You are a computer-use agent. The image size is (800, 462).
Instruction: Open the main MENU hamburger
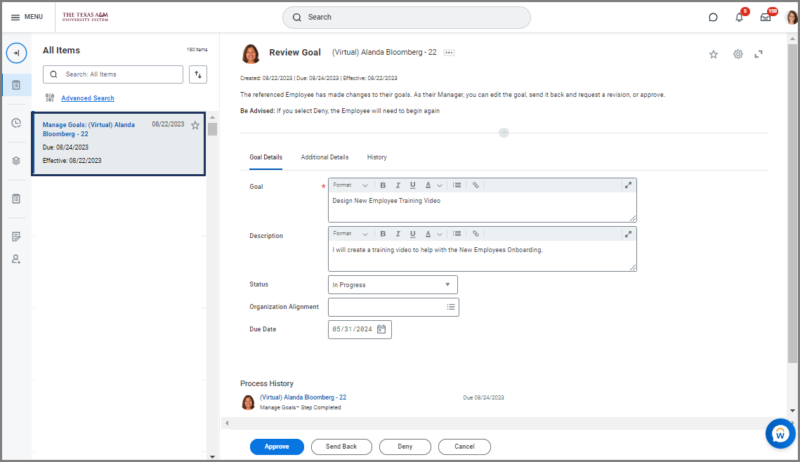tap(26, 17)
